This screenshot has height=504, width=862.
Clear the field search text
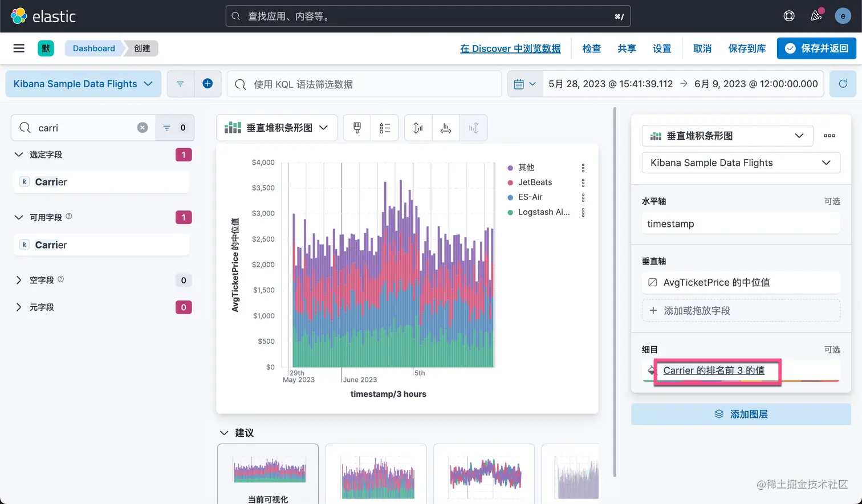pyautogui.click(x=143, y=128)
